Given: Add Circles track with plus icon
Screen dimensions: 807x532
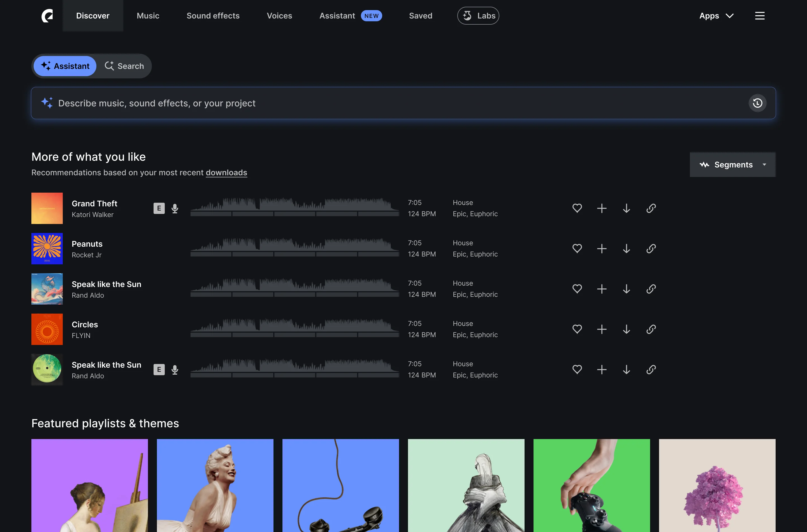Looking at the screenshot, I should click(602, 329).
